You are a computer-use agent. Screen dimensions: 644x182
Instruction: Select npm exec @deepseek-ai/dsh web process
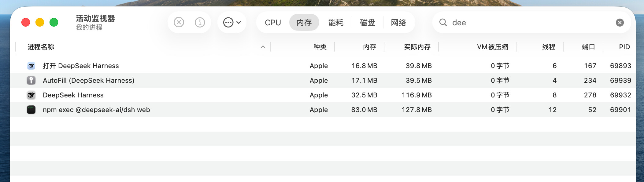pyautogui.click(x=96, y=110)
